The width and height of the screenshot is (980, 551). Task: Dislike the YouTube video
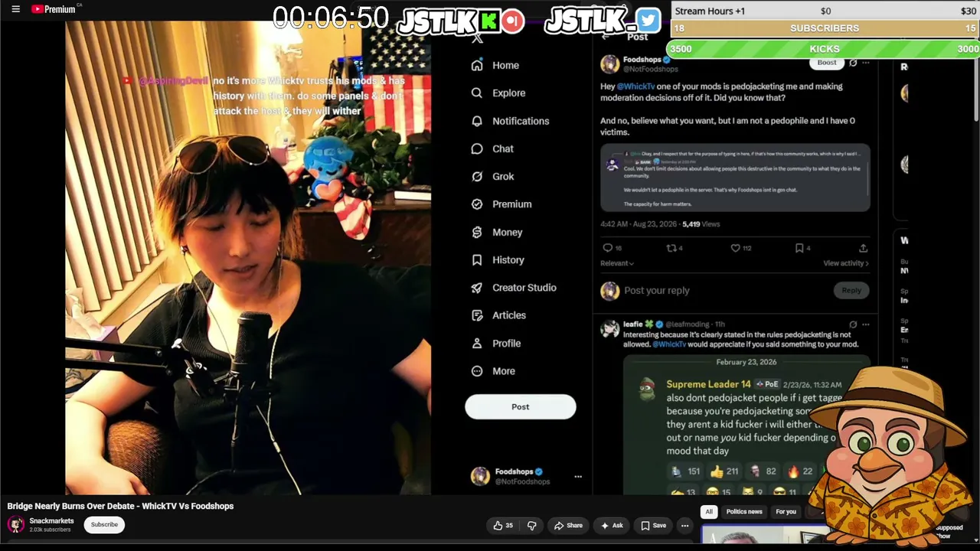click(532, 526)
